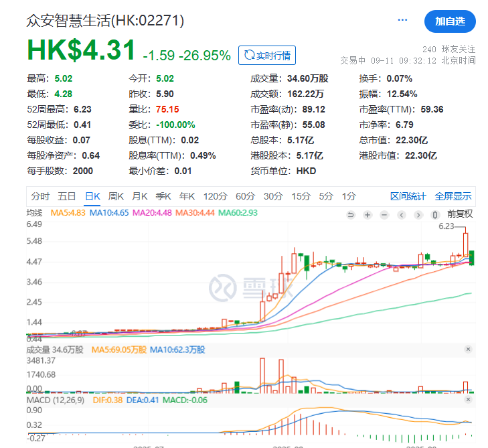The height and width of the screenshot is (448, 488).
Task: Switch to the 60分 interval tab
Action: tap(245, 196)
